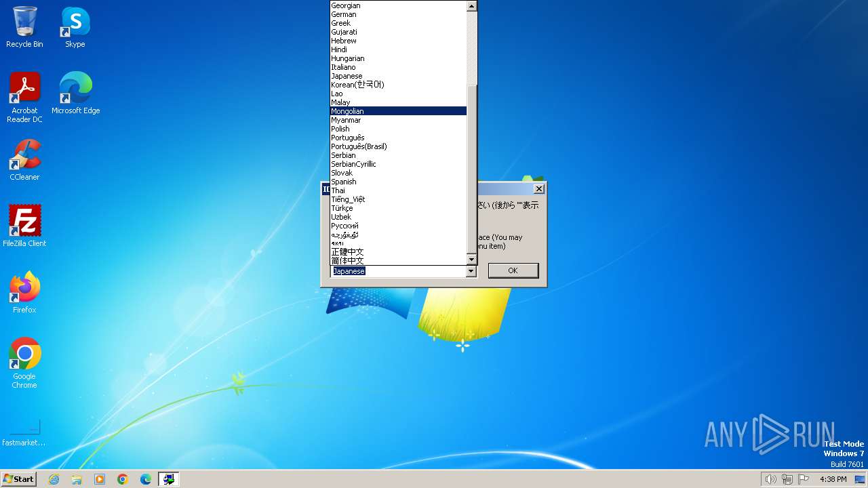Choose Türkçe from the language list

click(398, 208)
